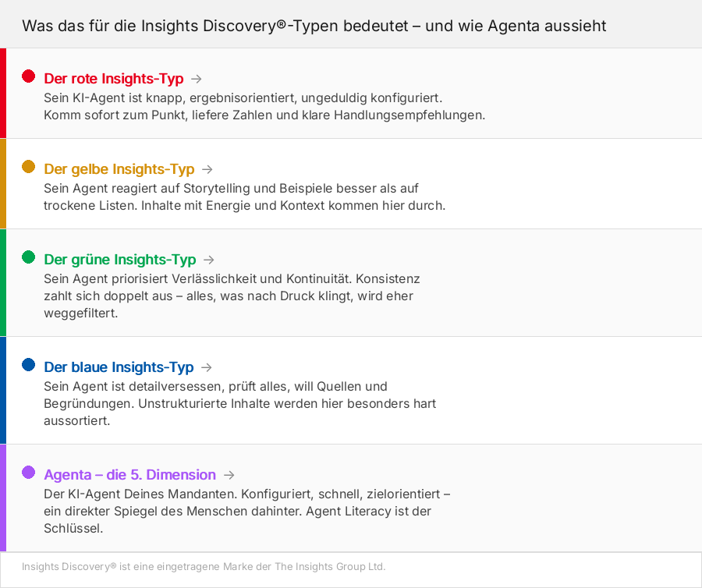Click text 'ein direkter Spiegel des Menschen dahinter'
Viewport: 702px width, 588px height.
click(173, 512)
